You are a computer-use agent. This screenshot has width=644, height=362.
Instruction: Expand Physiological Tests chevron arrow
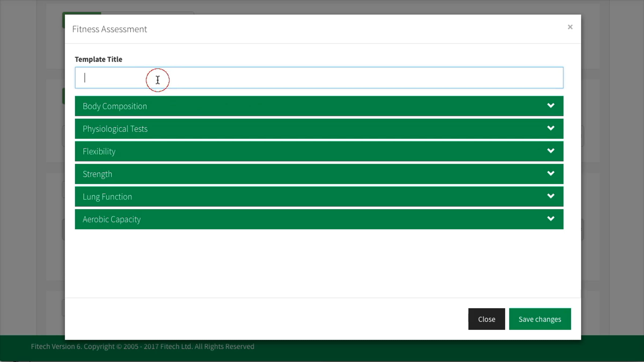(551, 128)
